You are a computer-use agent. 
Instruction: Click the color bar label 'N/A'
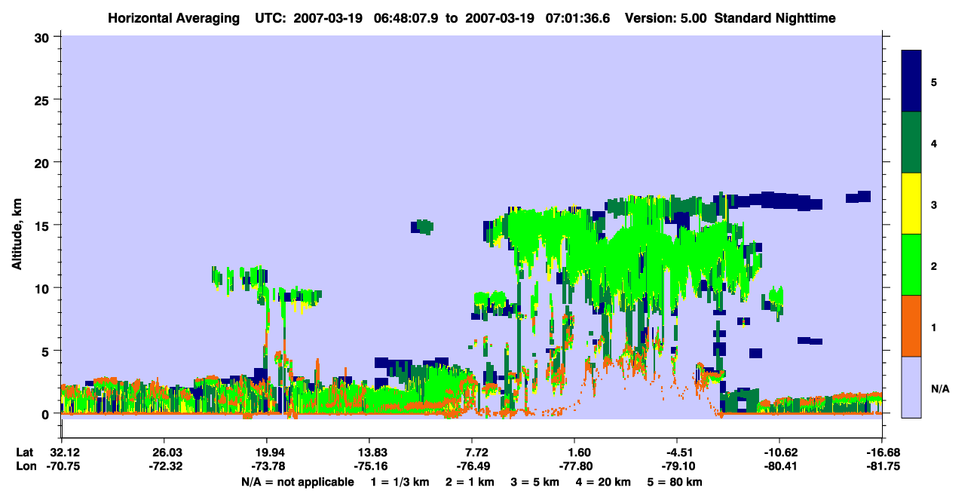coord(939,388)
